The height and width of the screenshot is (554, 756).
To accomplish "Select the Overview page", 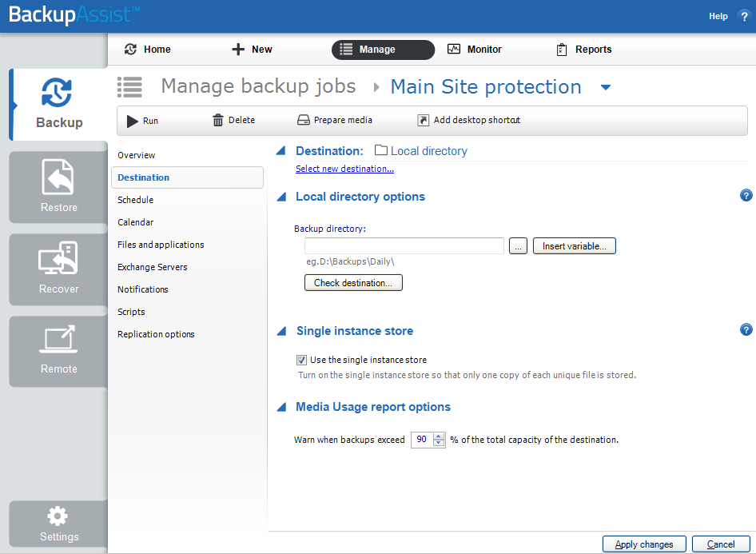I will click(x=137, y=155).
